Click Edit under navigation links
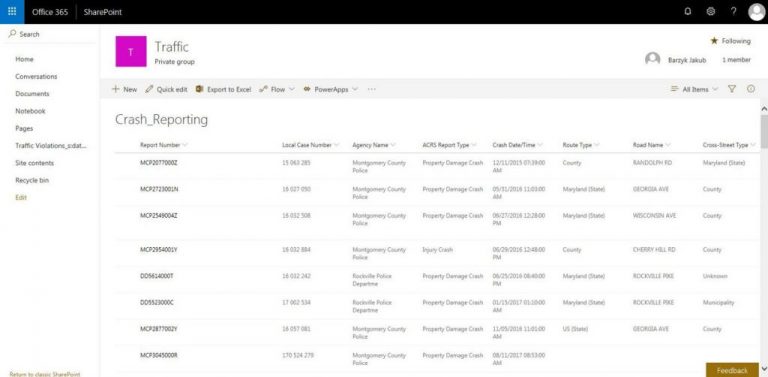This screenshot has width=768, height=377. coord(21,198)
